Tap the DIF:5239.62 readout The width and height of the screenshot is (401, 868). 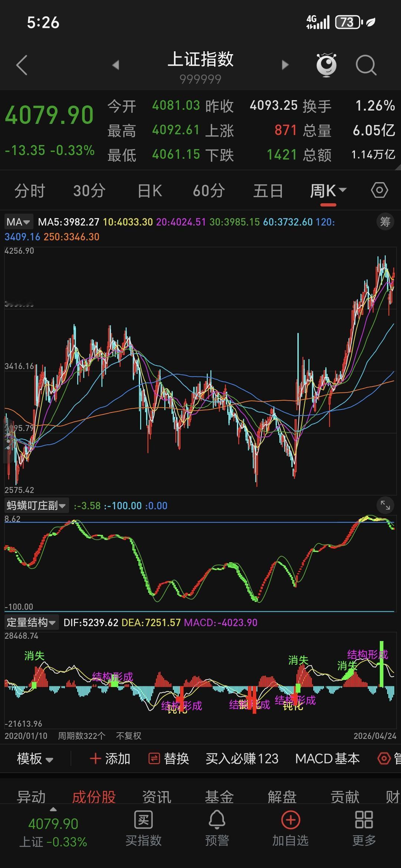coord(91,622)
